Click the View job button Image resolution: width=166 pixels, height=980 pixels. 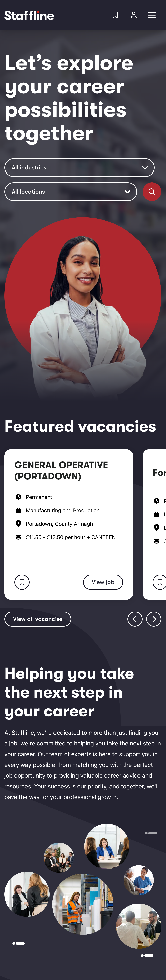click(x=103, y=582)
